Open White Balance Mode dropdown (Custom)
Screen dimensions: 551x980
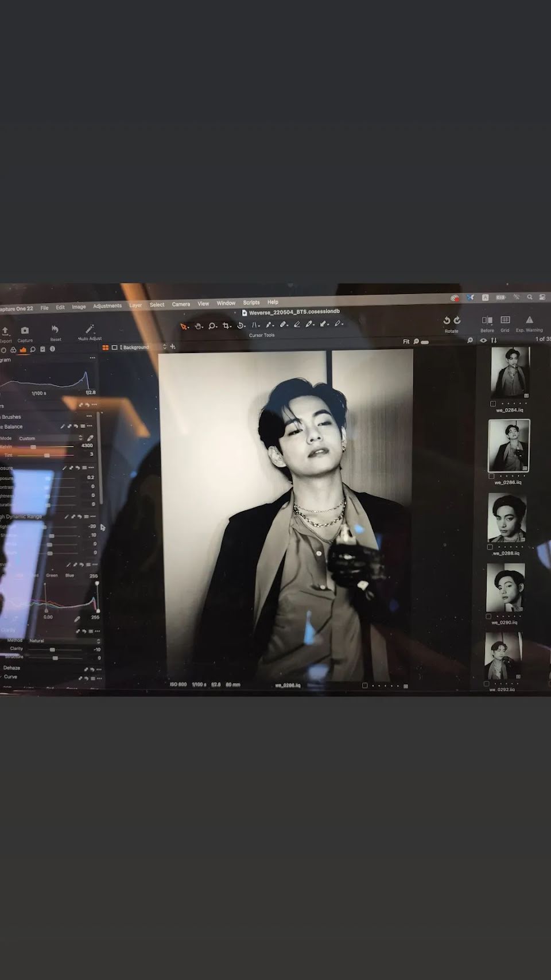50,438
